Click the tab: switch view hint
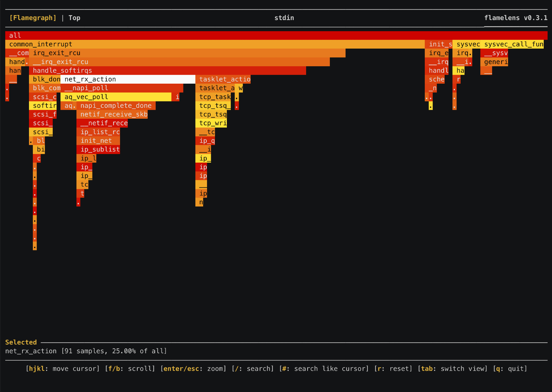552x392 pixels. (x=453, y=369)
